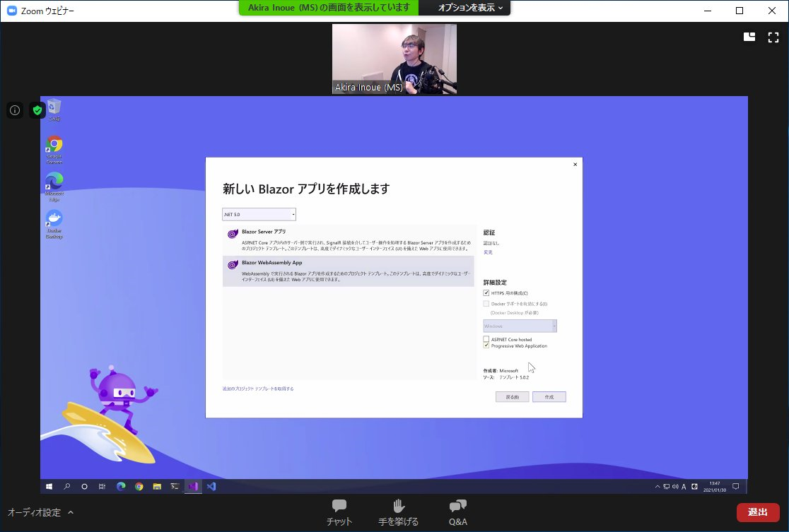
Task: Open taskbar search magnifier
Action: pyautogui.click(x=67, y=486)
